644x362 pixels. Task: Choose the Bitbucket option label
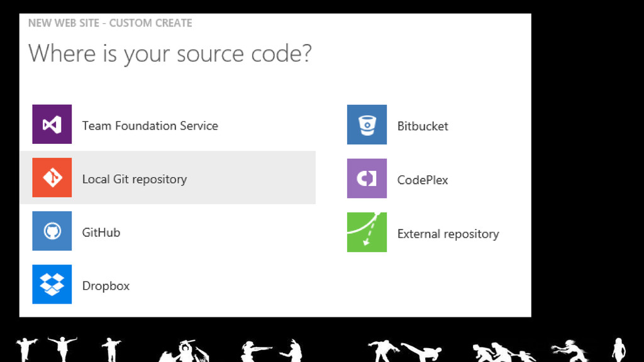(423, 126)
